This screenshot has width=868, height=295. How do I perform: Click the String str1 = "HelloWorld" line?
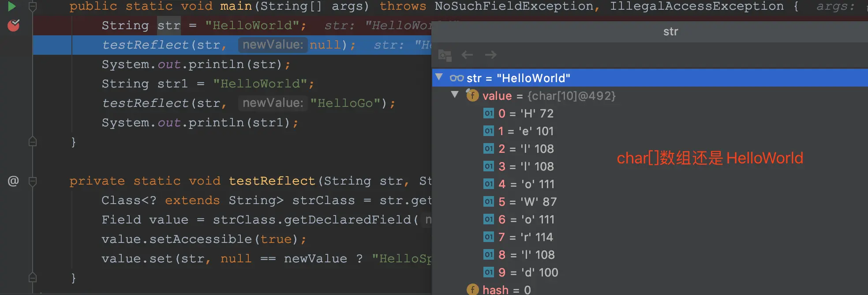[x=208, y=84]
